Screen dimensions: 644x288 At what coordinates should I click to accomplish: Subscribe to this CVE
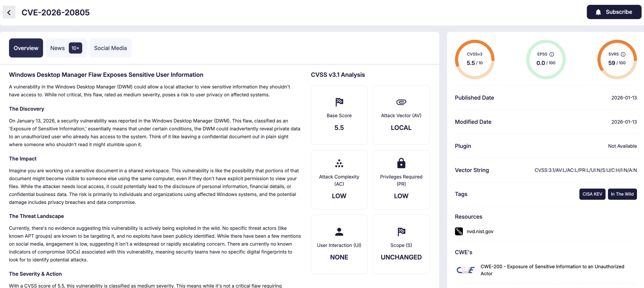[614, 12]
